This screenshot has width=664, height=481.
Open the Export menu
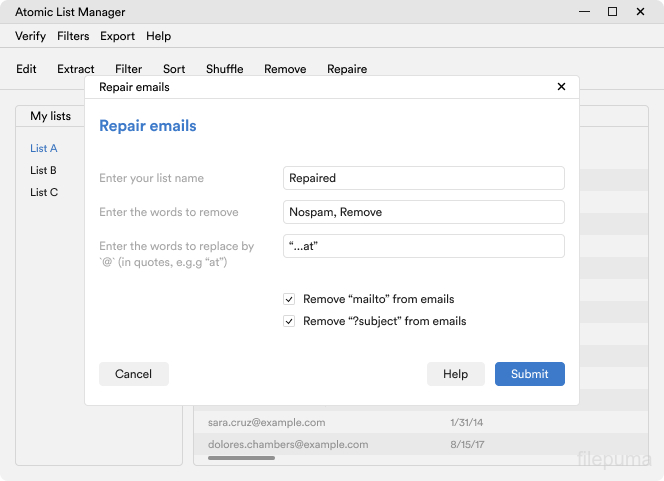(117, 36)
